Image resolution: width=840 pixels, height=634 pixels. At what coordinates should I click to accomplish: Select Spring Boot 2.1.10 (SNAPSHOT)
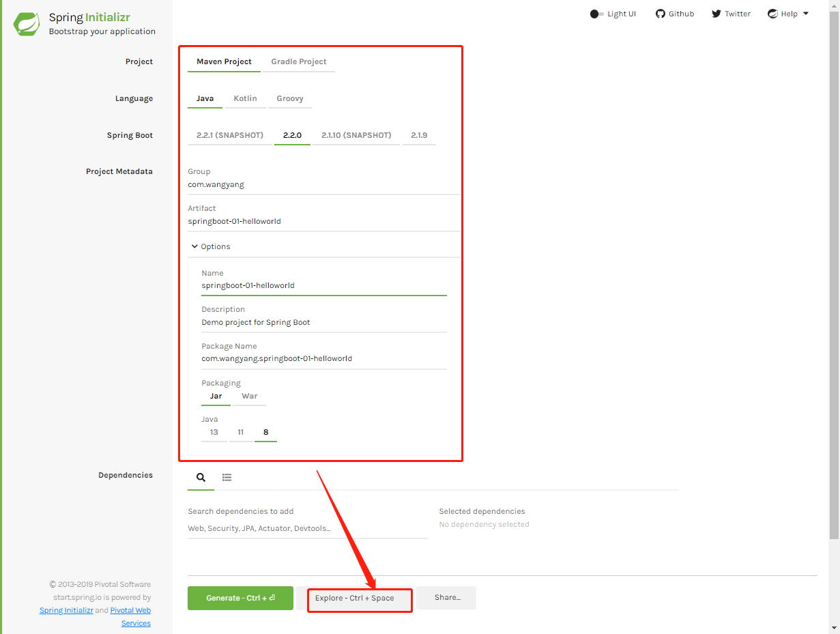(x=356, y=135)
